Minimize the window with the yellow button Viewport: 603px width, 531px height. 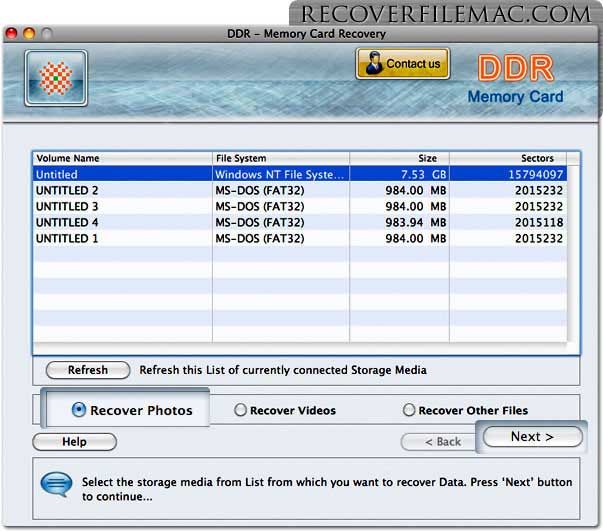29,33
